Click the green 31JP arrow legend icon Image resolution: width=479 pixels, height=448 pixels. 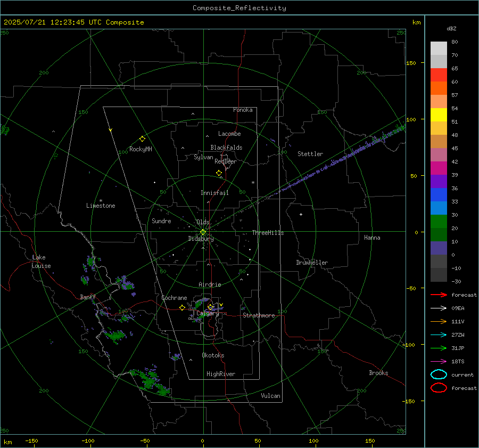439,348
